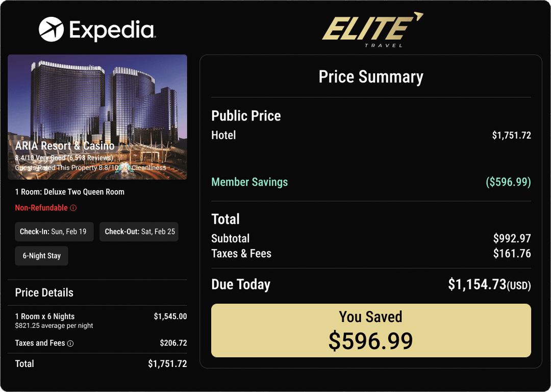Select the Deluxe Two Queen Room label
This screenshot has height=392, width=551.
point(69,192)
